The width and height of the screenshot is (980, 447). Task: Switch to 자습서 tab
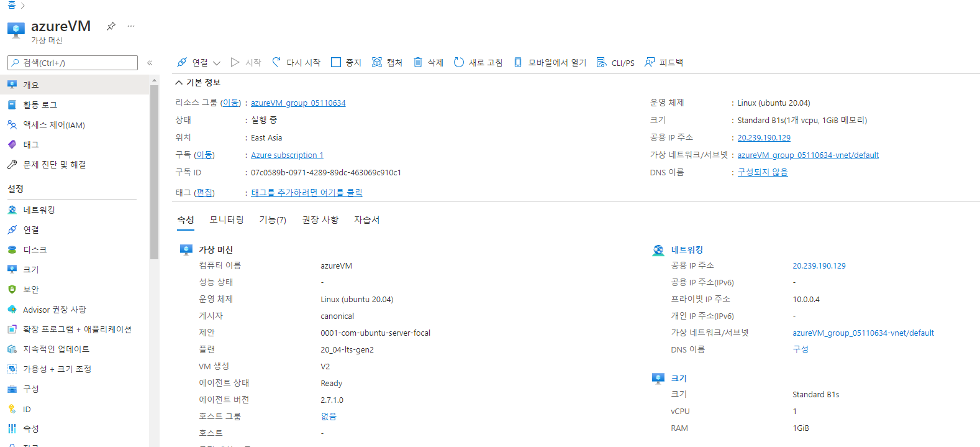click(x=367, y=220)
